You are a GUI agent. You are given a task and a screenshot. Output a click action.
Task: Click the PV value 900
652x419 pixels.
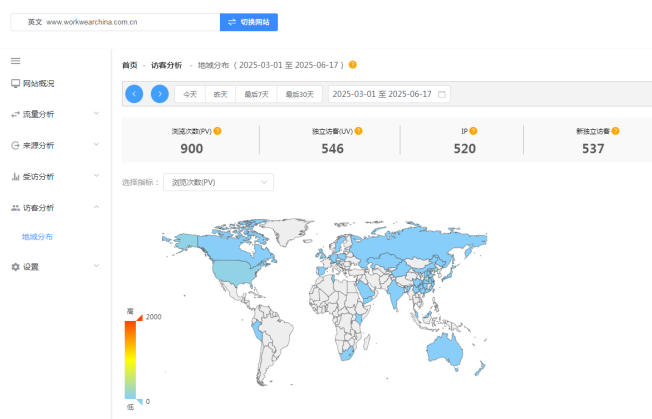click(x=192, y=148)
